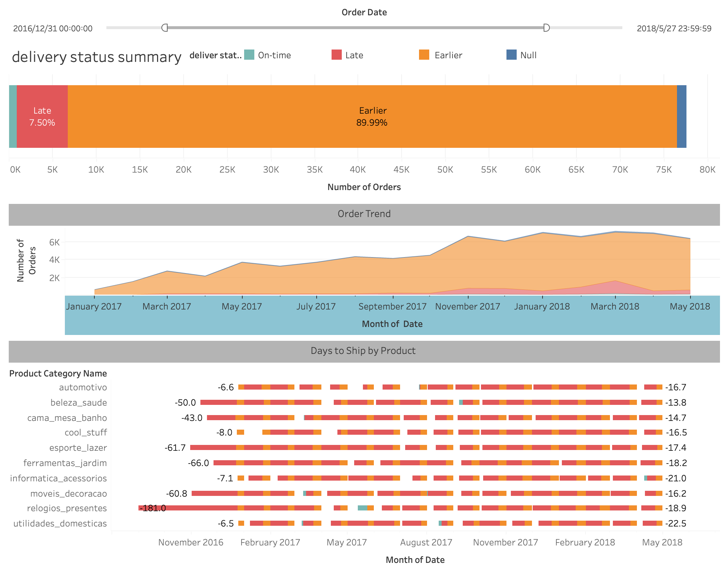Viewport: 728px width, 576px height.
Task: Click the end date 2018/5/27 23:59:59 field
Action: 674,28
